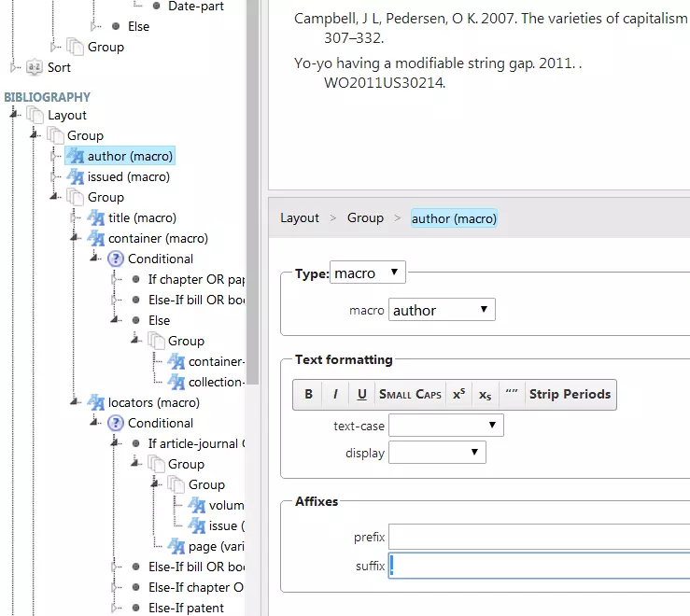Select the Sort node icon
690x616 pixels.
coord(35,67)
